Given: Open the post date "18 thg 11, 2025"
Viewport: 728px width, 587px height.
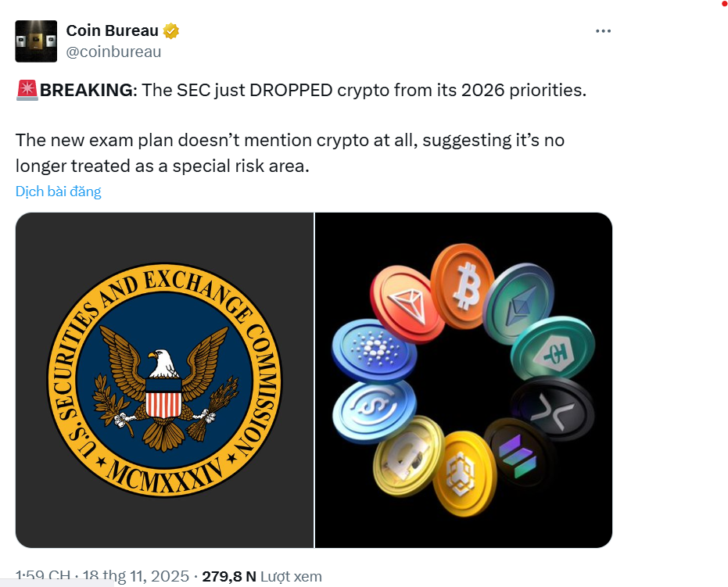Looking at the screenshot, I should point(134,577).
